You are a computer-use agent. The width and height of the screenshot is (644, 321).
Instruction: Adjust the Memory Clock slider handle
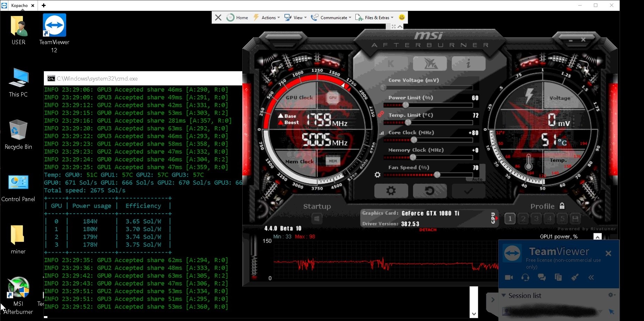click(413, 157)
